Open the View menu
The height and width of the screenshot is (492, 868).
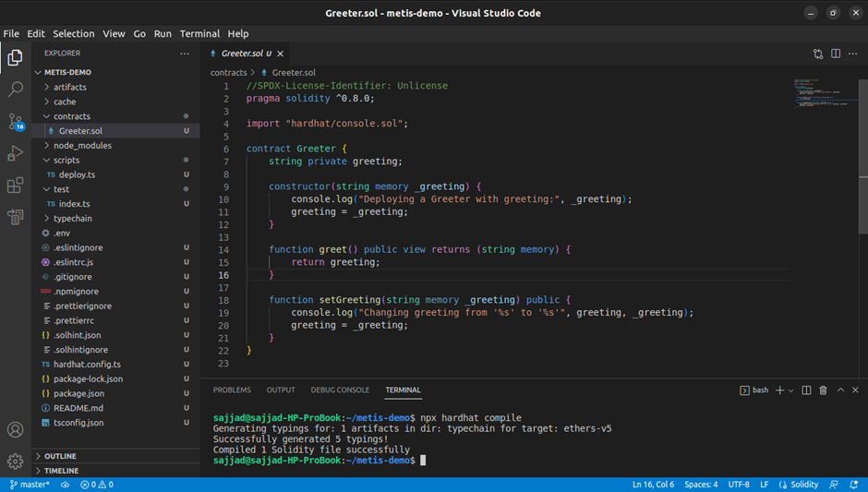(x=114, y=34)
